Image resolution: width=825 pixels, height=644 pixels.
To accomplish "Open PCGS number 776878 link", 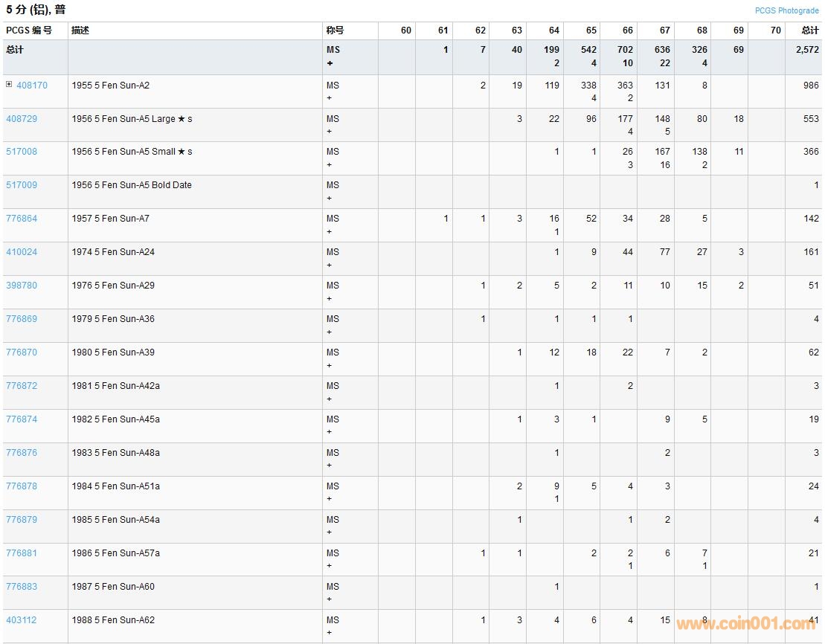I will tap(22, 486).
